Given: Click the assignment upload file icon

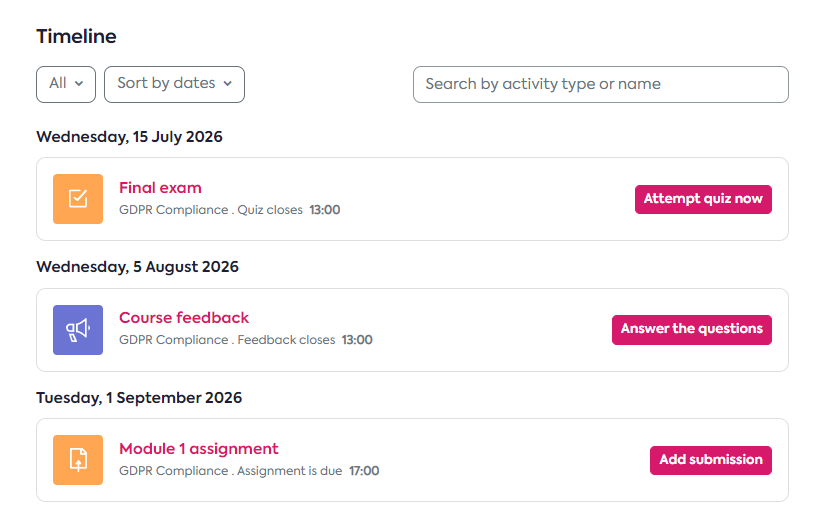Looking at the screenshot, I should coord(78,460).
